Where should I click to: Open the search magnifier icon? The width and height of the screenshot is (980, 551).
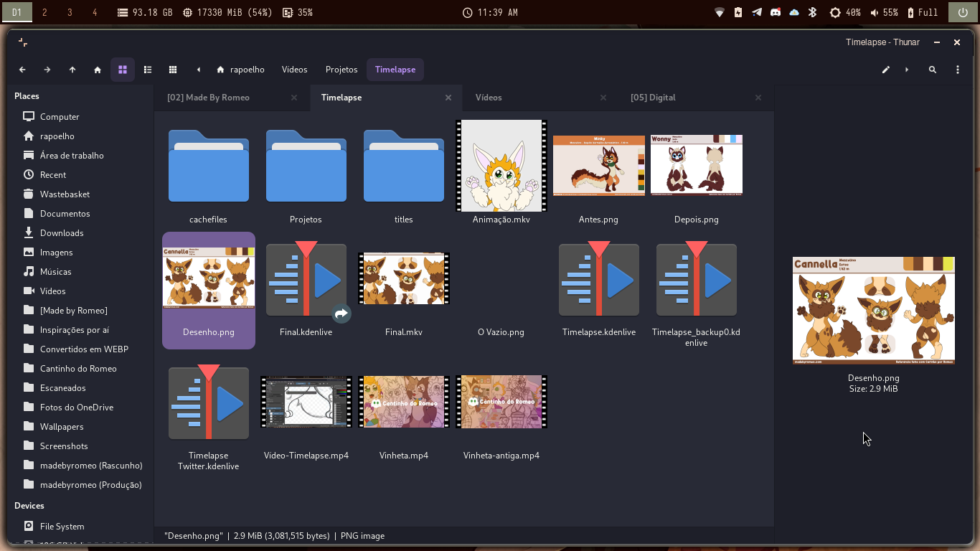933,70
